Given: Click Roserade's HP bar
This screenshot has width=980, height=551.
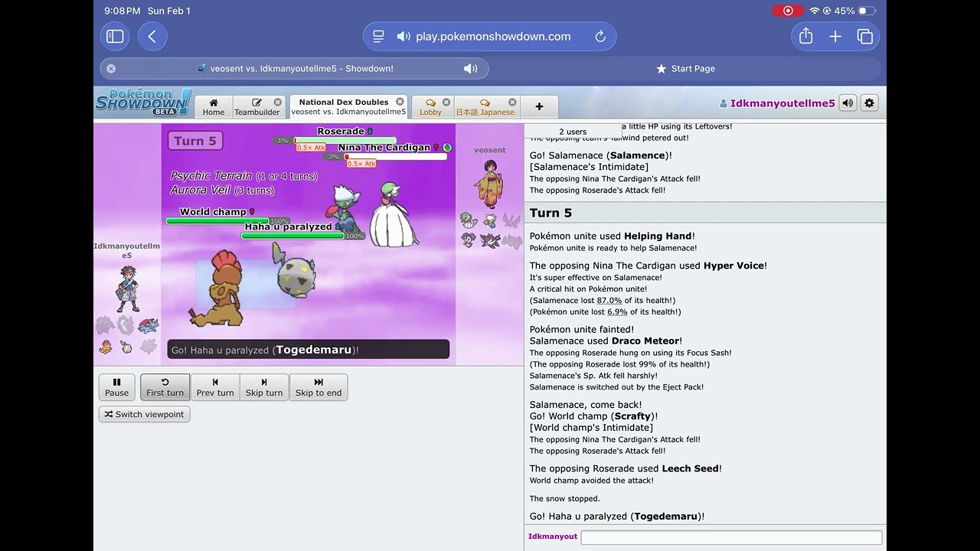Looking at the screenshot, I should (x=345, y=141).
